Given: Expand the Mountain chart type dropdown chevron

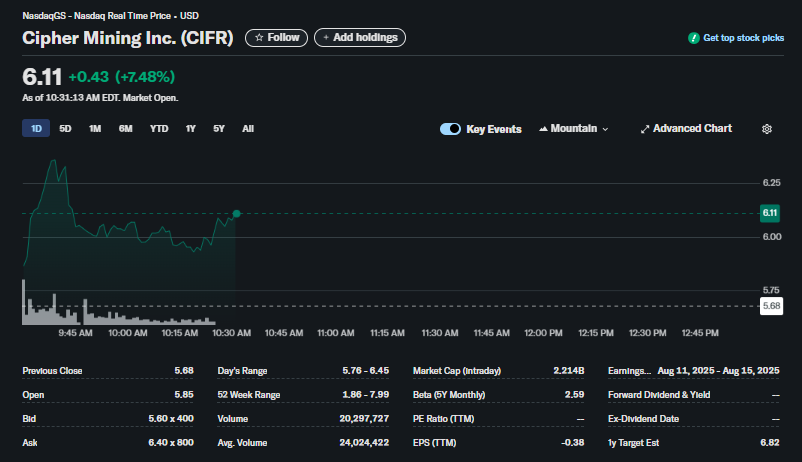Looking at the screenshot, I should [606, 129].
